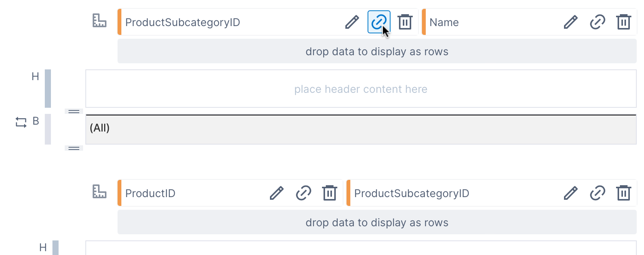Click the drop data to display as rows area
644x255 pixels.
point(376,51)
